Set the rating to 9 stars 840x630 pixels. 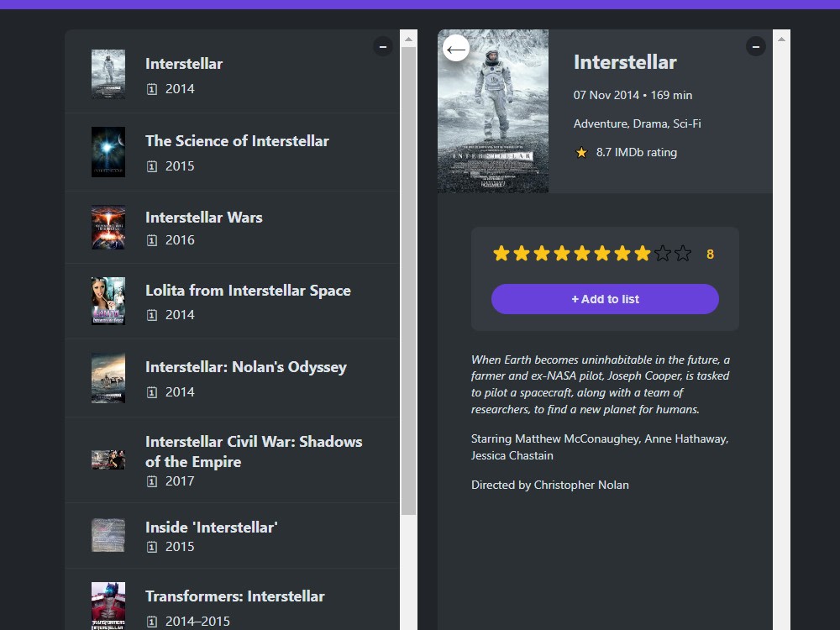(x=663, y=254)
